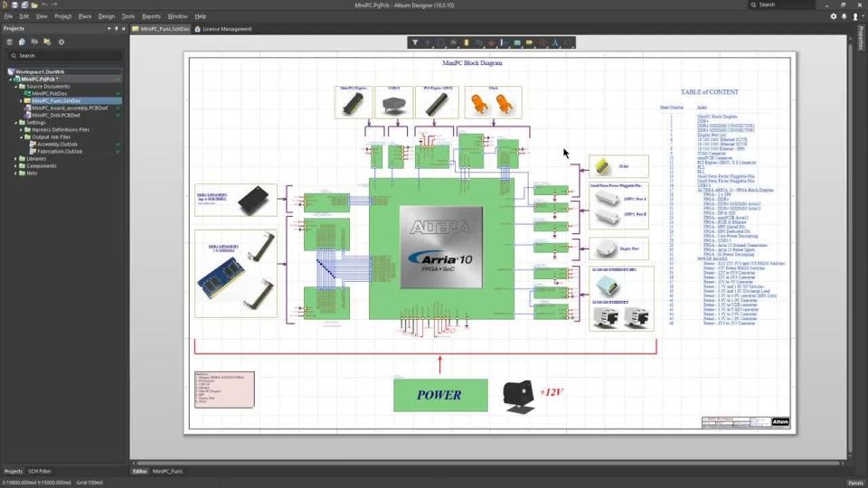
Task: Choose the rectangle selection tool in Active Bar
Action: pyautogui.click(x=440, y=42)
